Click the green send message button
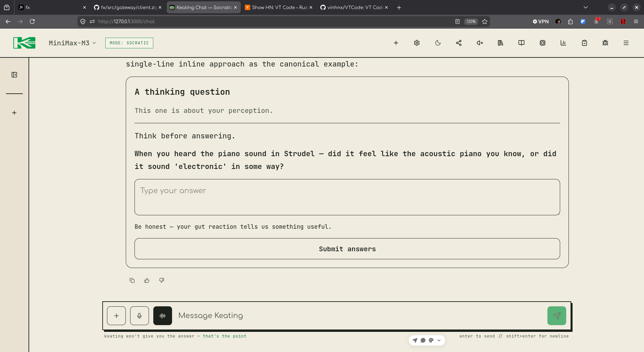This screenshot has width=644, height=352. click(x=557, y=316)
